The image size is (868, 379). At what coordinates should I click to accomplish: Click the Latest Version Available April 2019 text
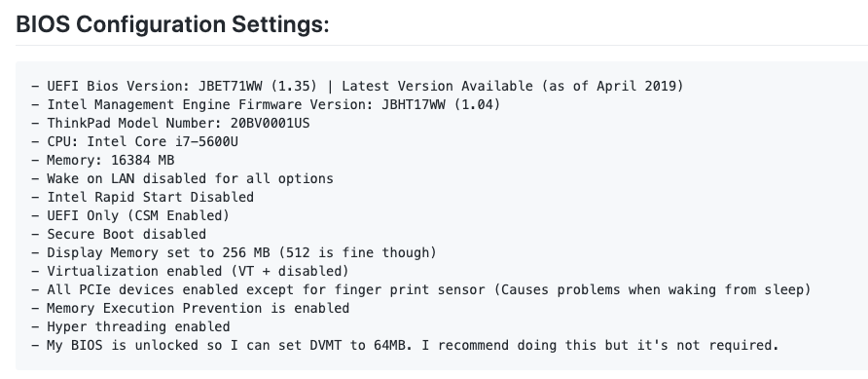point(513,87)
